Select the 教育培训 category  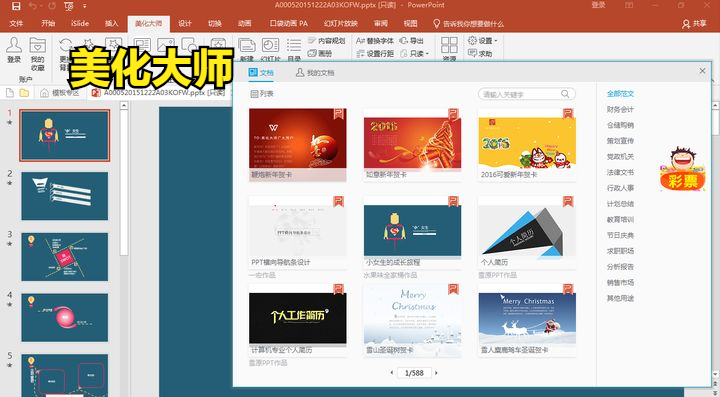620,219
